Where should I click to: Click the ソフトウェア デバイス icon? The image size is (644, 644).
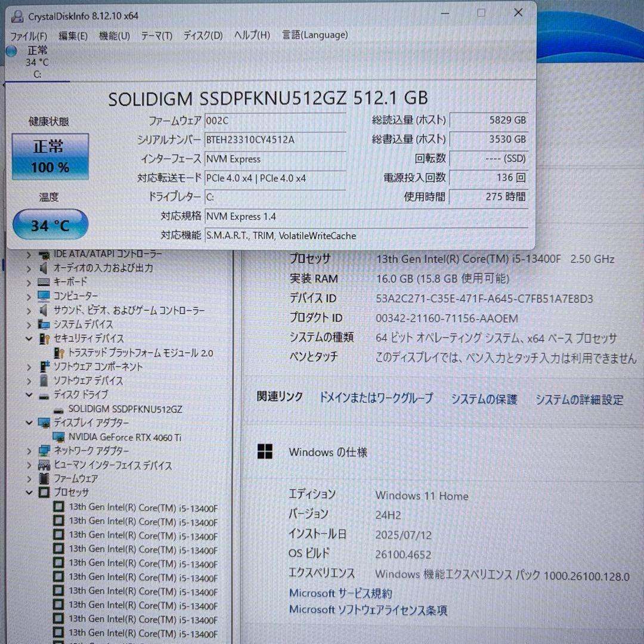point(44,380)
